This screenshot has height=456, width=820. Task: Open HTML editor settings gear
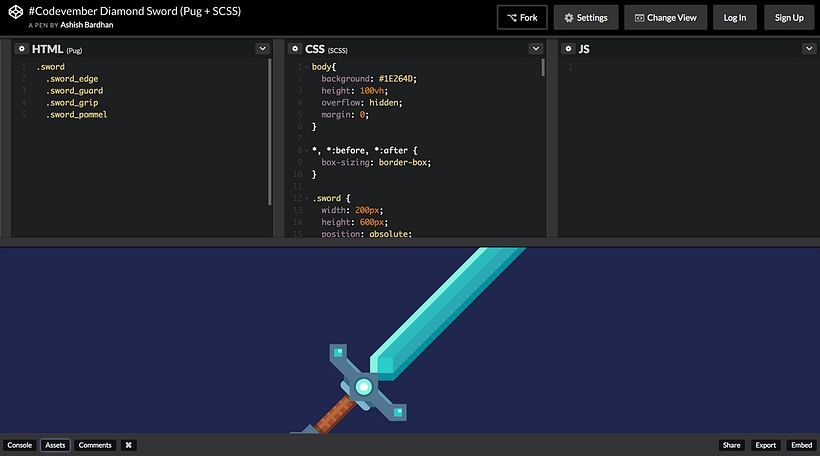21,49
